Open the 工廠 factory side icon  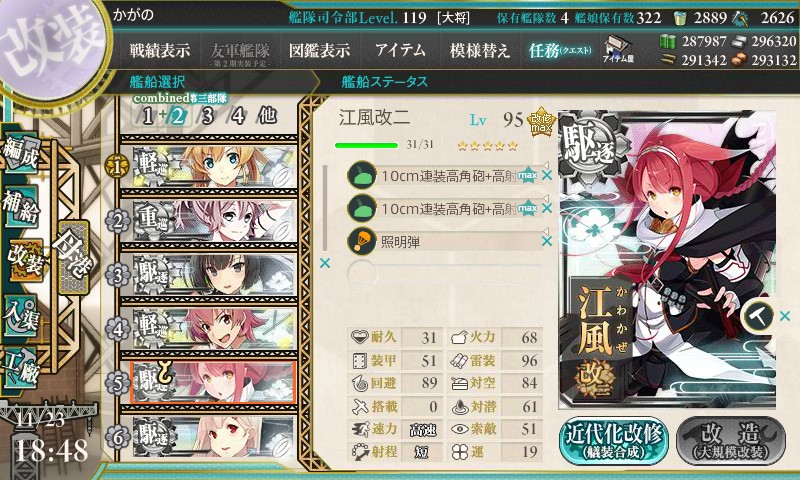(x=22, y=368)
